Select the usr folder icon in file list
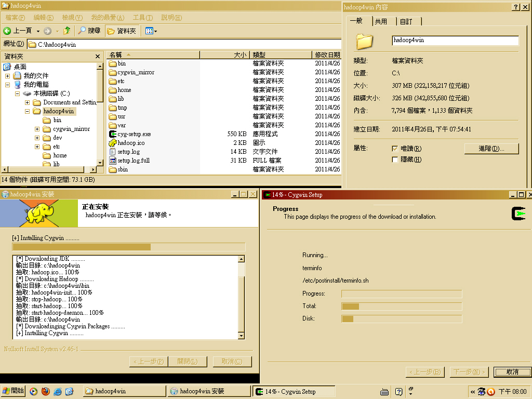The width and height of the screenshot is (532, 399). [x=113, y=116]
